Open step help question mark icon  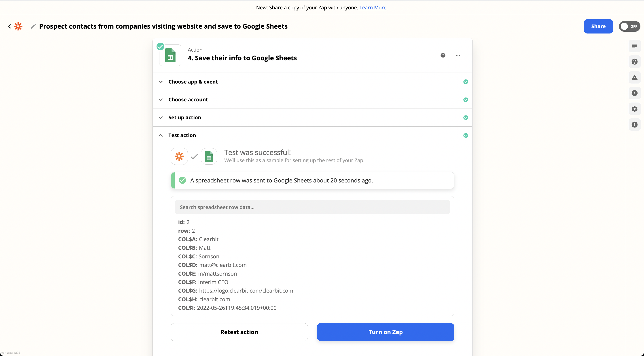443,55
